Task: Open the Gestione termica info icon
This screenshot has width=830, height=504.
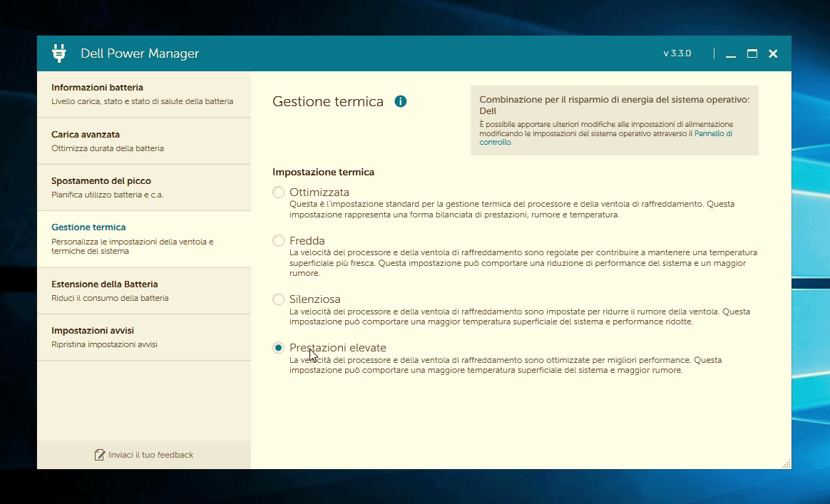Action: coord(401,101)
